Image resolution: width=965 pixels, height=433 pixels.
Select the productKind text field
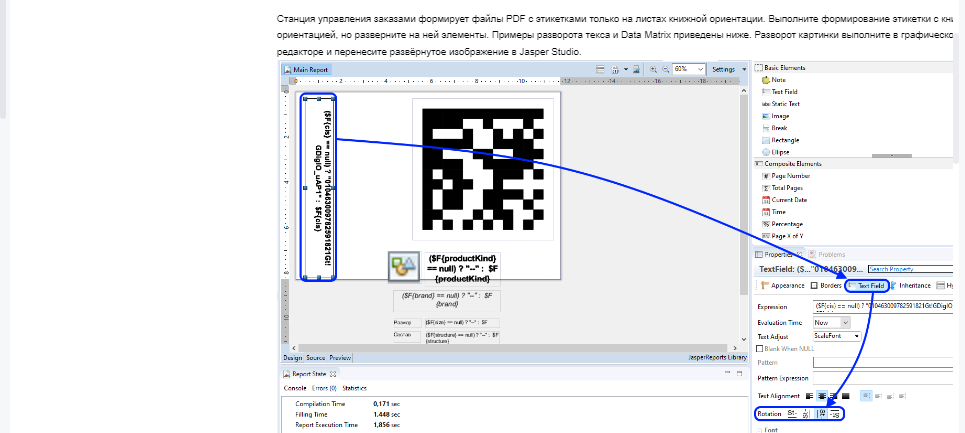[x=462, y=269]
